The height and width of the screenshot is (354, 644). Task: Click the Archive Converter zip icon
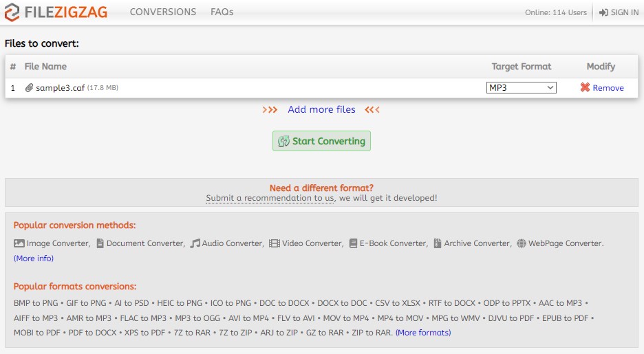438,243
